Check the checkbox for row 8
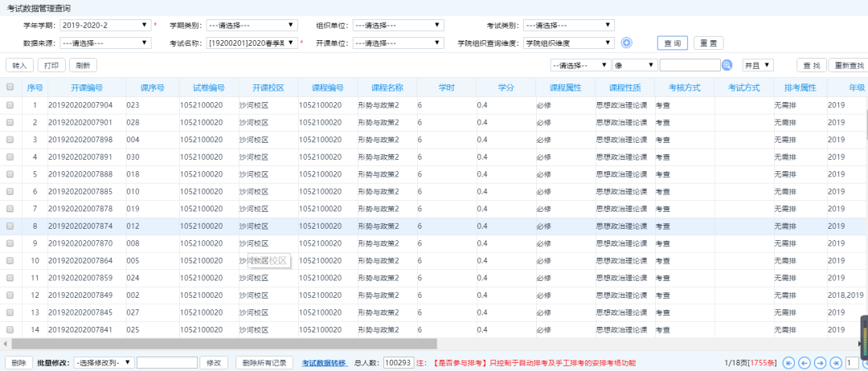This screenshot has width=868, height=371. click(10, 226)
